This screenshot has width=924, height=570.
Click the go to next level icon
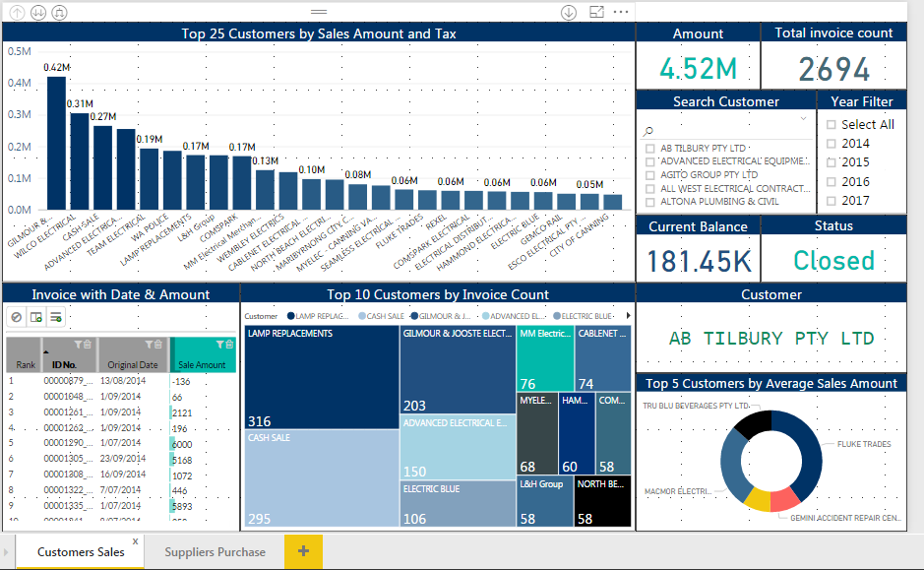(x=38, y=12)
